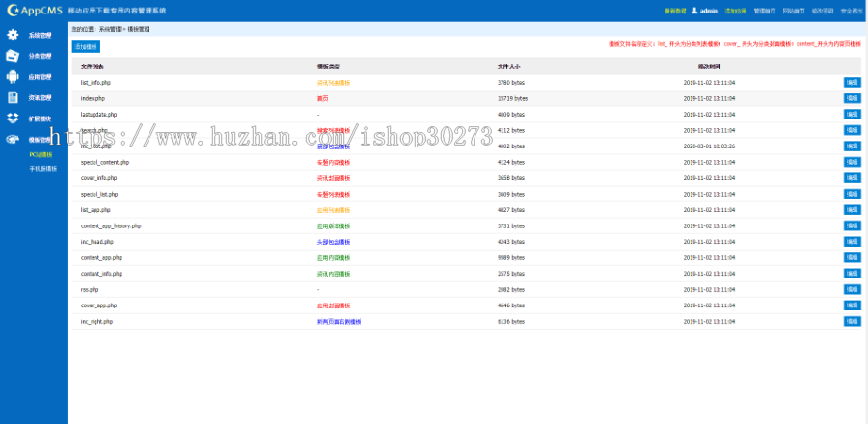The width and height of the screenshot is (868, 424).
Task: Click 系统管理 in the breadcrumb
Action: [x=110, y=29]
